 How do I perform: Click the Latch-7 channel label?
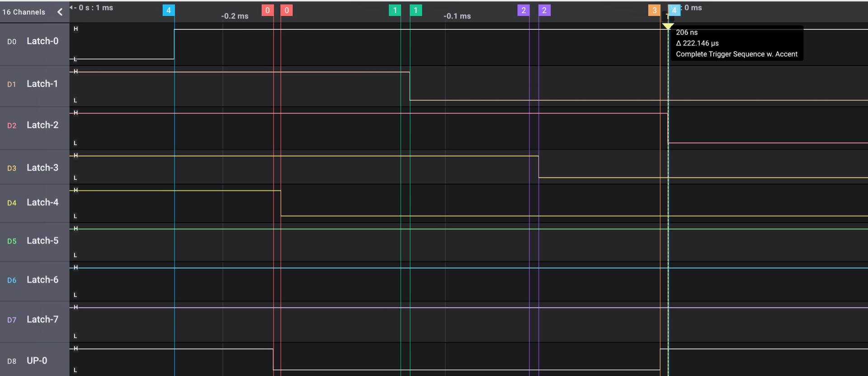(x=42, y=319)
